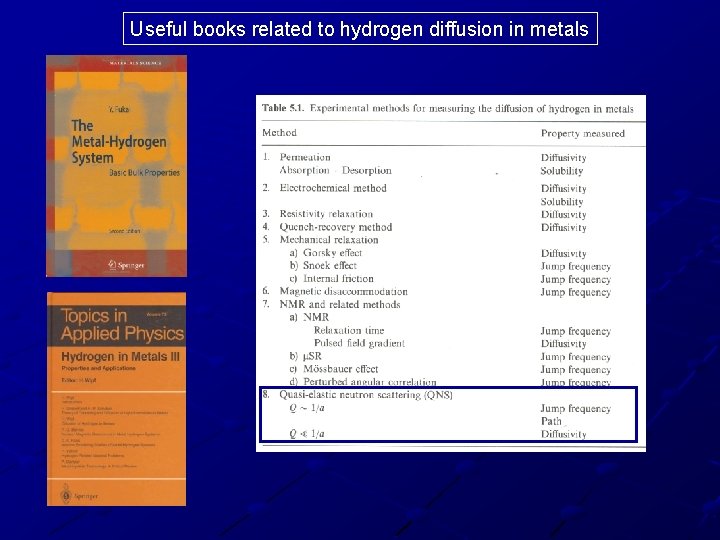The height and width of the screenshot is (540, 720).
Task: Click 'Topics in Applied Physics' heading on cover
Action: [x=122, y=325]
